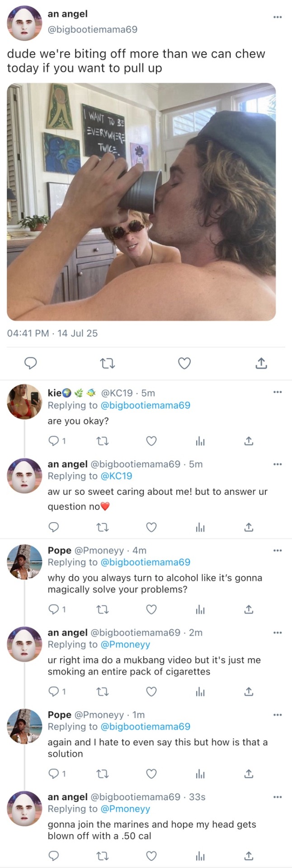Share the marines reply tweet
The width and height of the screenshot is (292, 868).
(x=249, y=856)
